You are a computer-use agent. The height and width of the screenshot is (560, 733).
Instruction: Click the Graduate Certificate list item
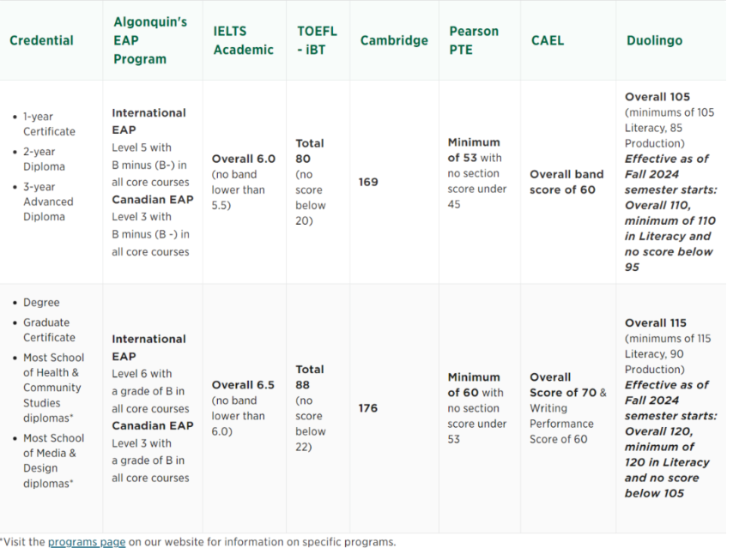click(48, 330)
